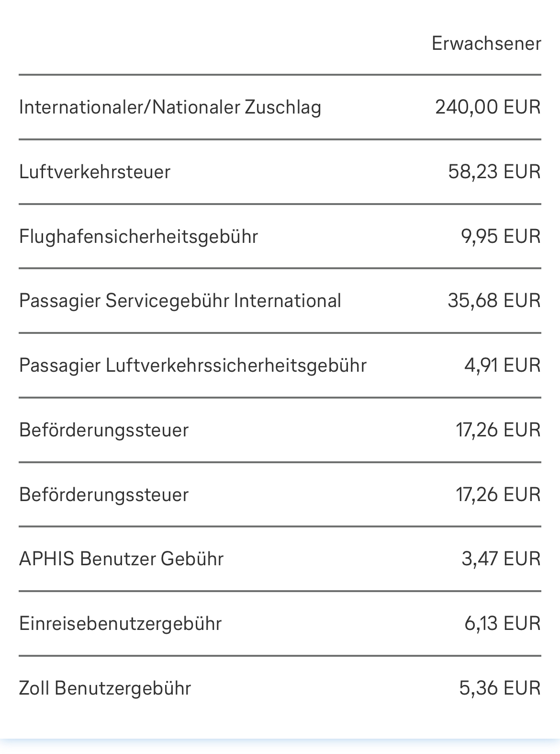Click the 58,23 EUR amount
This screenshot has height=754, width=560.
point(494,171)
